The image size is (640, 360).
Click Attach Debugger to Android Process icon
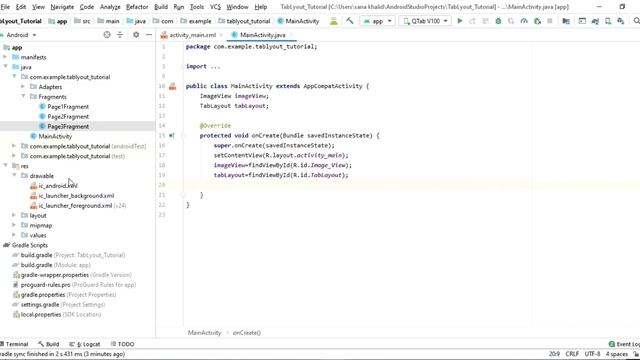(x=537, y=21)
